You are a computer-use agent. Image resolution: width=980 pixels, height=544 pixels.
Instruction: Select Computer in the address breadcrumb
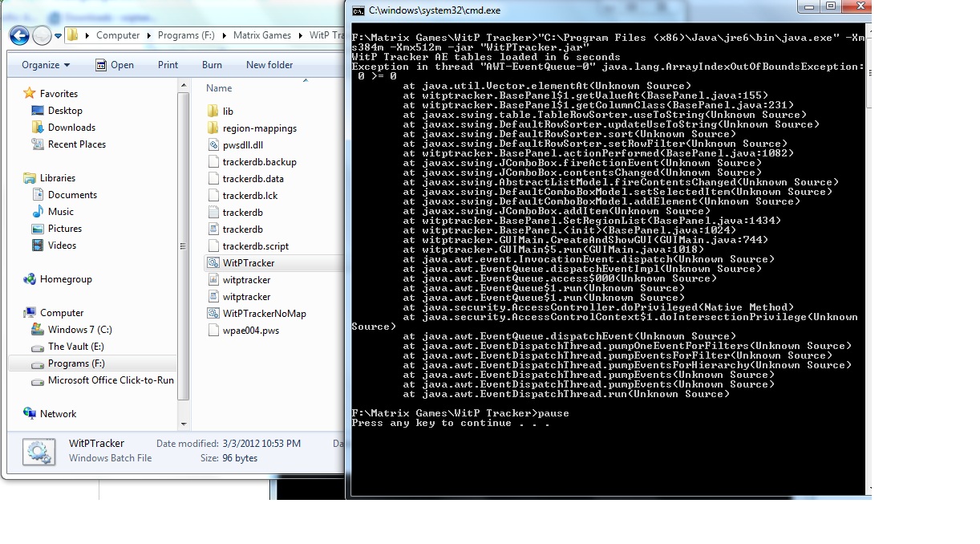pyautogui.click(x=118, y=35)
